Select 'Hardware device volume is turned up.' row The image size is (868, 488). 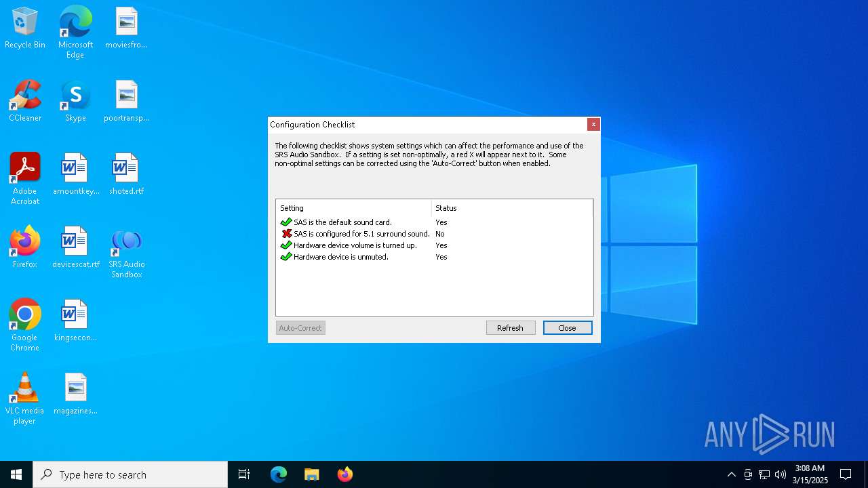(x=434, y=245)
